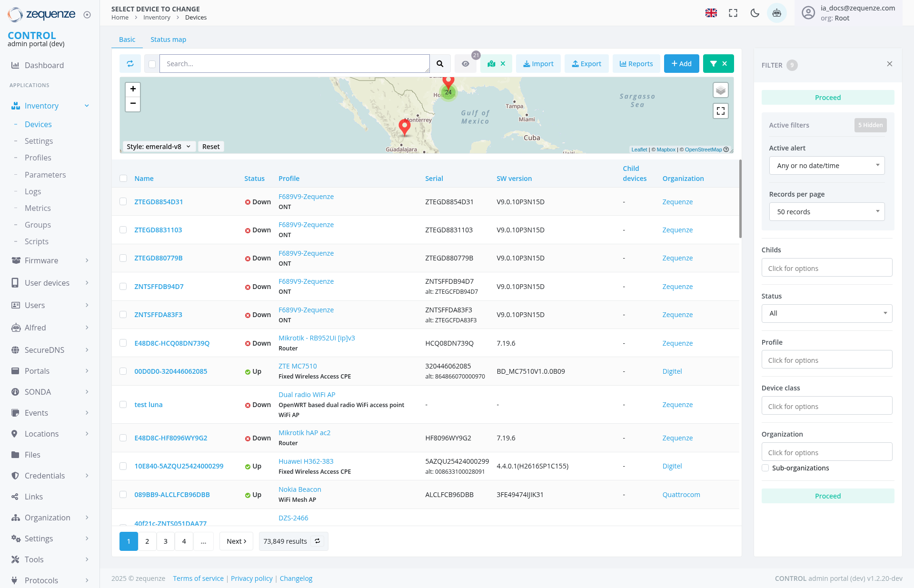Select the 089BB9-ALCLFCB96DBB row checkbox

coord(123,494)
